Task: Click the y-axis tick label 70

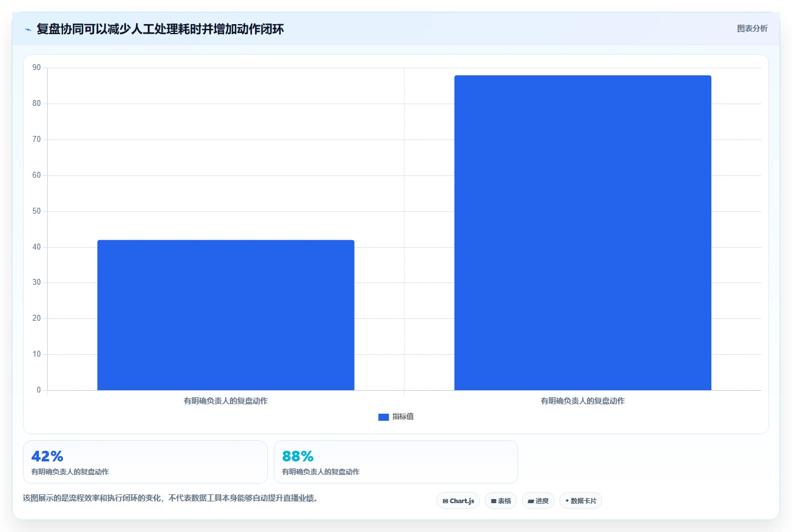Action: click(37, 139)
